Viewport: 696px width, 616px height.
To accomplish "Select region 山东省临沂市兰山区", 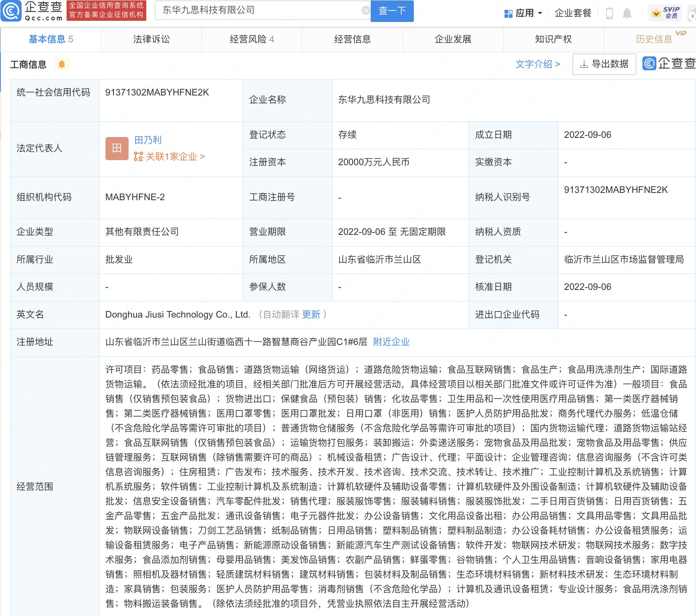I will [379, 259].
